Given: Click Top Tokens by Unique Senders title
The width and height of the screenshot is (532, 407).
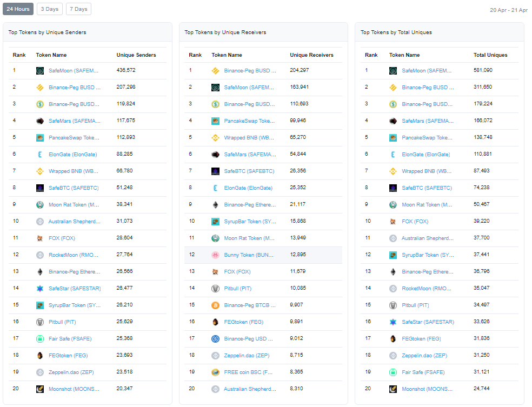Looking at the screenshot, I should click(x=47, y=32).
